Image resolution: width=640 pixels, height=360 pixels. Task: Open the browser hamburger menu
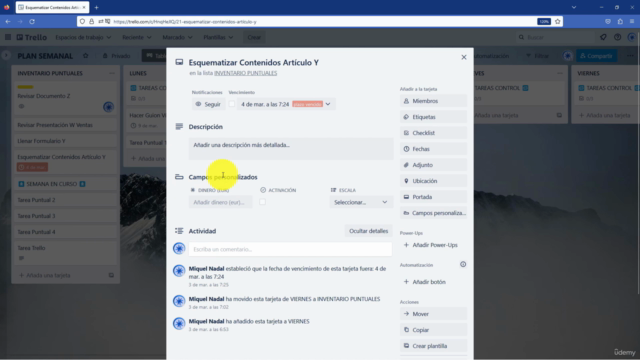point(632,22)
